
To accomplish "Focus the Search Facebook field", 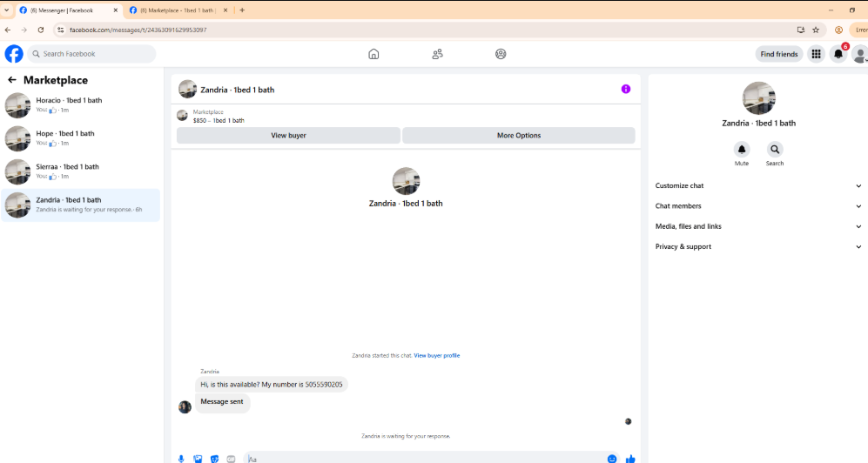I will (92, 54).
